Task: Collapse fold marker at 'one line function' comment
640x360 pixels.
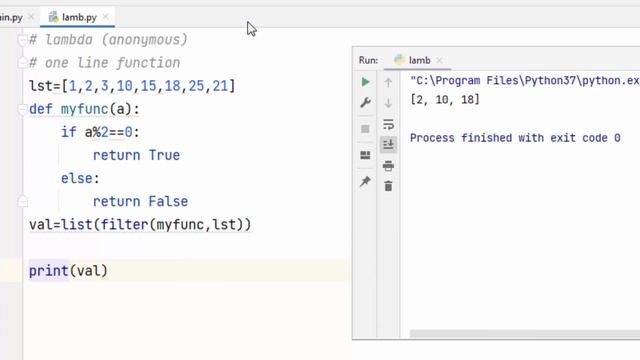Action: point(22,62)
